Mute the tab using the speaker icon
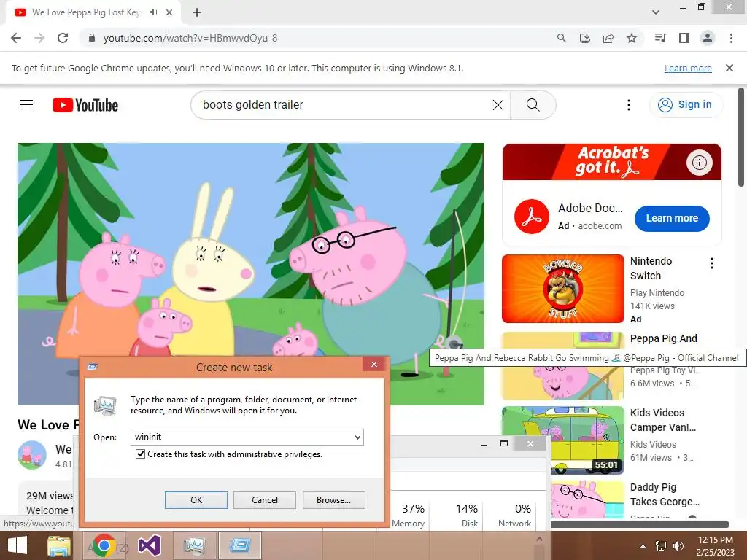747x560 pixels. point(153,12)
